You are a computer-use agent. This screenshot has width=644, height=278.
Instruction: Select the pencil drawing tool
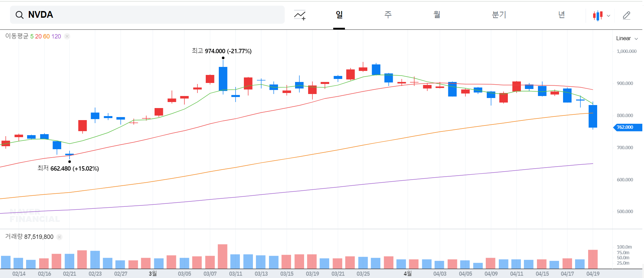tap(627, 15)
